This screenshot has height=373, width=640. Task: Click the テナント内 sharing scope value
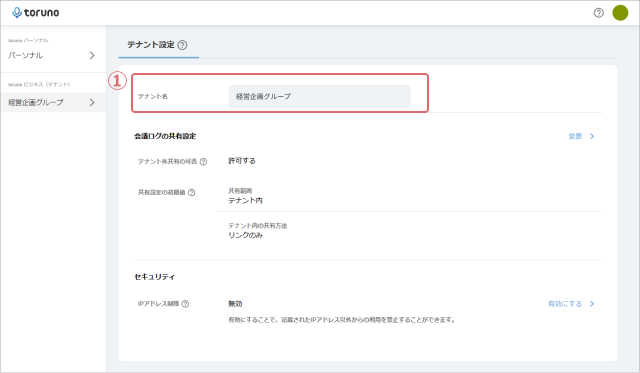[245, 200]
